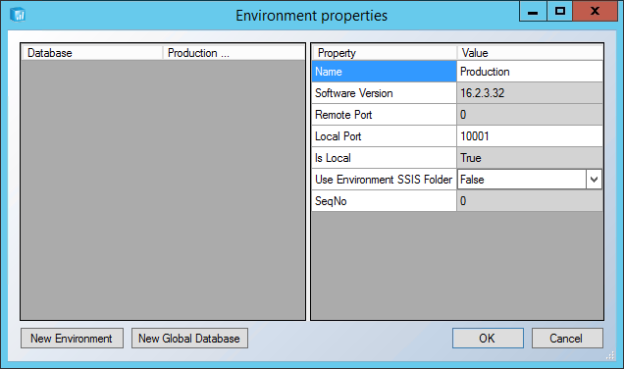Select the Software Version row label
Screen dimensions: 624x369
[354, 93]
